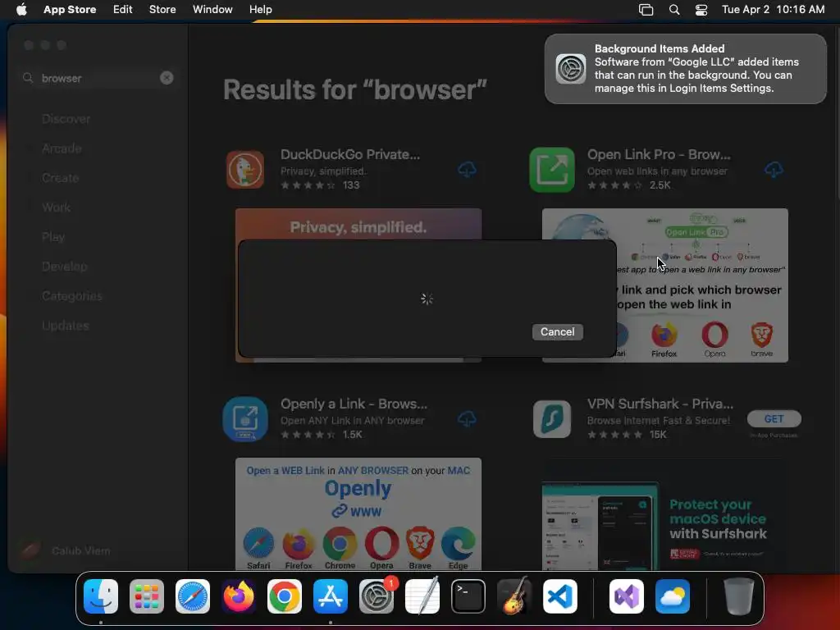The height and width of the screenshot is (630, 840).
Task: Open the Open Link Pro title link
Action: click(659, 154)
